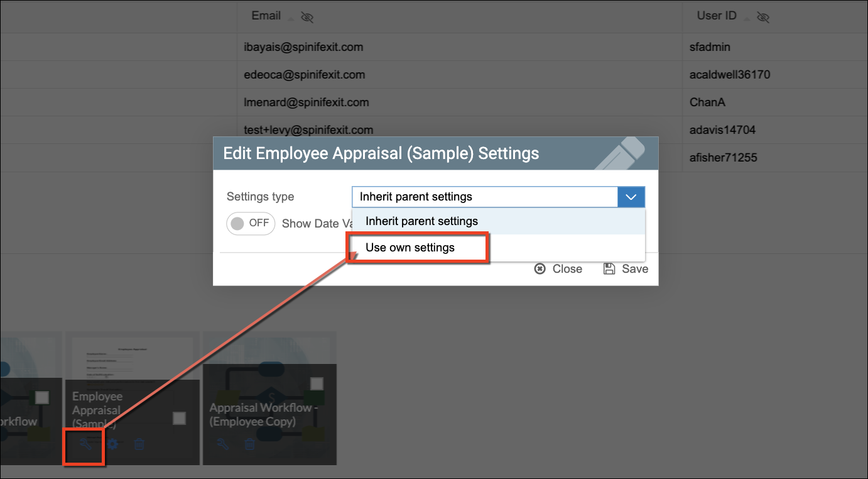Select 'Inherit parent settings' list option
This screenshot has width=868, height=479.
coord(421,221)
